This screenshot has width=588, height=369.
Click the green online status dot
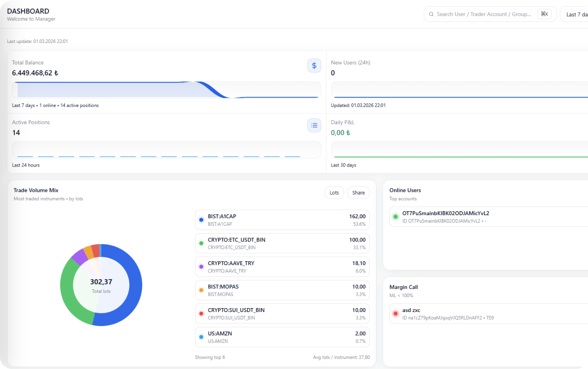pyautogui.click(x=395, y=217)
